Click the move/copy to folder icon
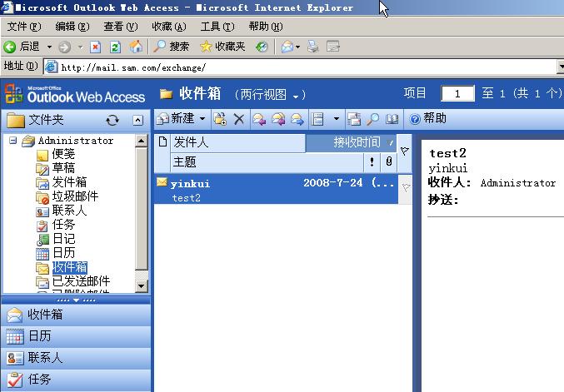The width and height of the screenshot is (564, 392). 220,119
